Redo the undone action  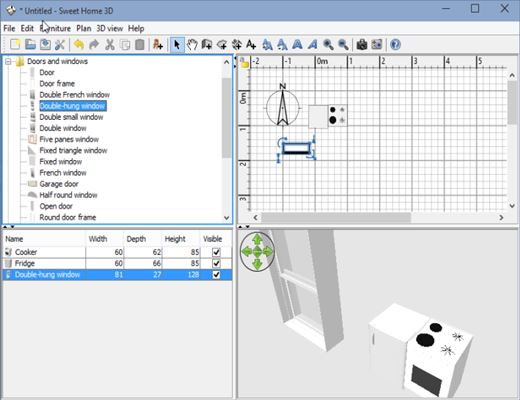(x=94, y=44)
